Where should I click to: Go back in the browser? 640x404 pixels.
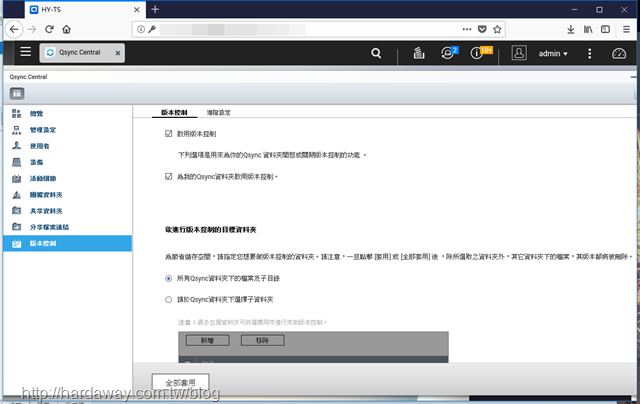14,29
